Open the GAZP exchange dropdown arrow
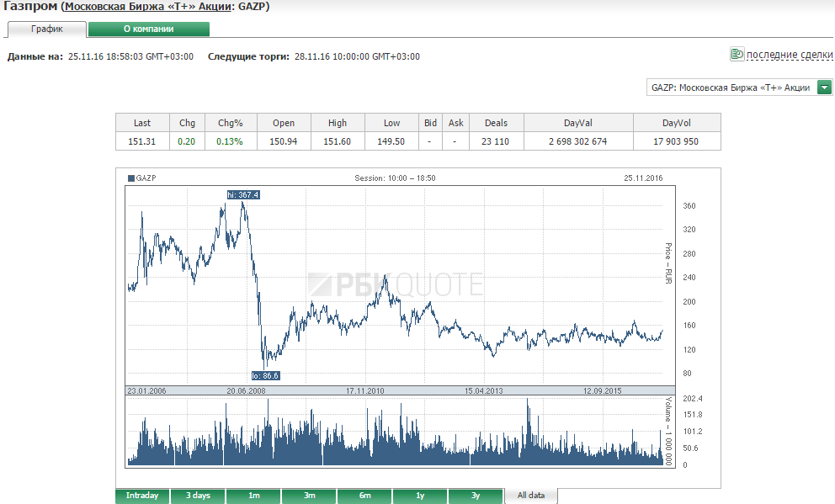 coord(824,88)
